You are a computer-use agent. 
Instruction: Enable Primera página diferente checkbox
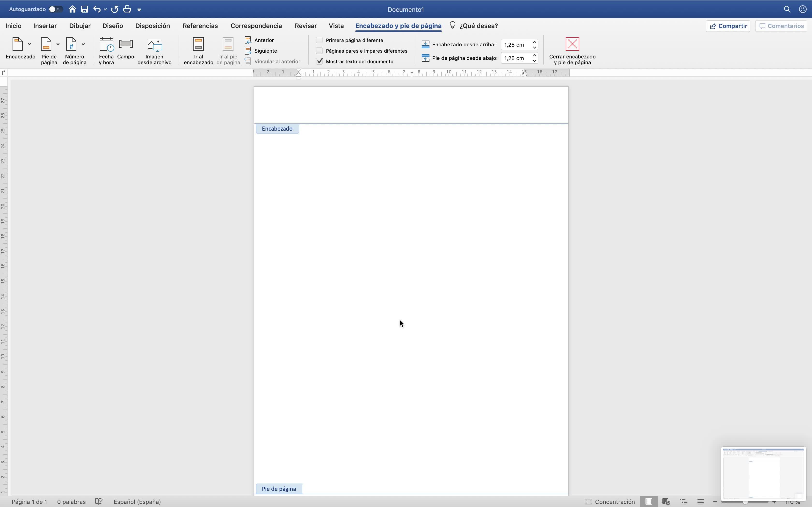pyautogui.click(x=319, y=40)
